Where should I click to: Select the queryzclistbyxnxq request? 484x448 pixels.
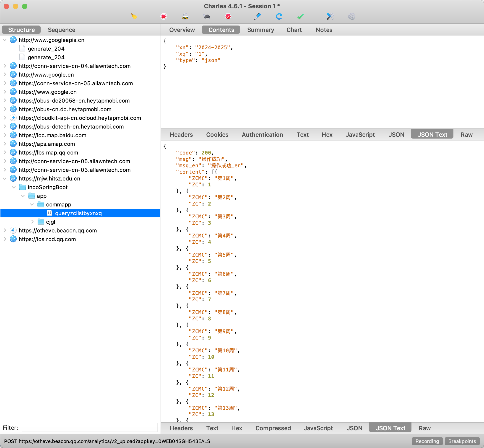tap(78, 213)
